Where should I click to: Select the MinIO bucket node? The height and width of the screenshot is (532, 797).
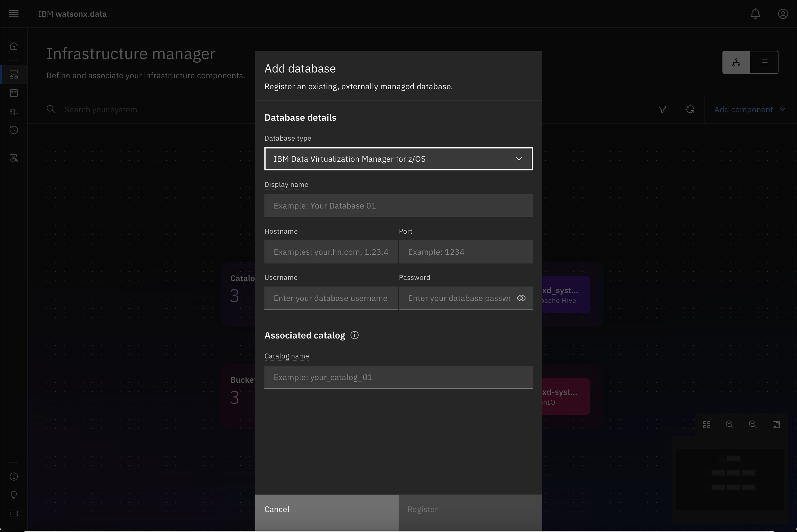click(x=566, y=396)
